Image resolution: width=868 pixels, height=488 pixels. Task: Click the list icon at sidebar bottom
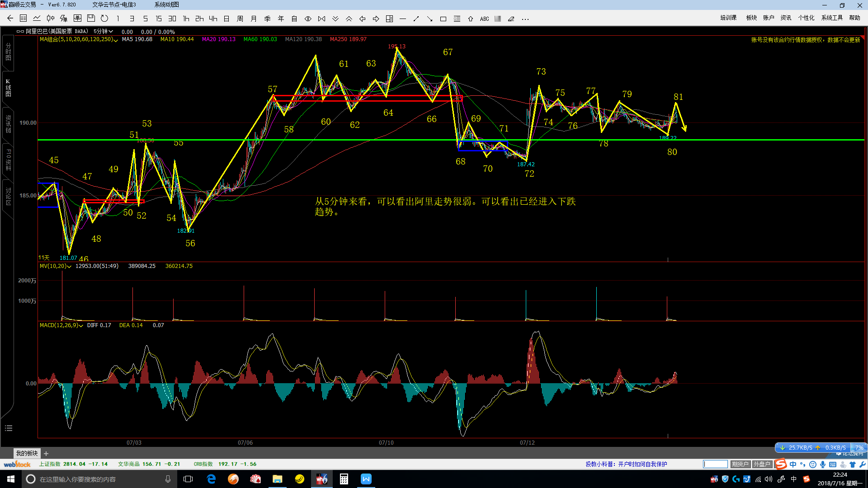[8, 428]
